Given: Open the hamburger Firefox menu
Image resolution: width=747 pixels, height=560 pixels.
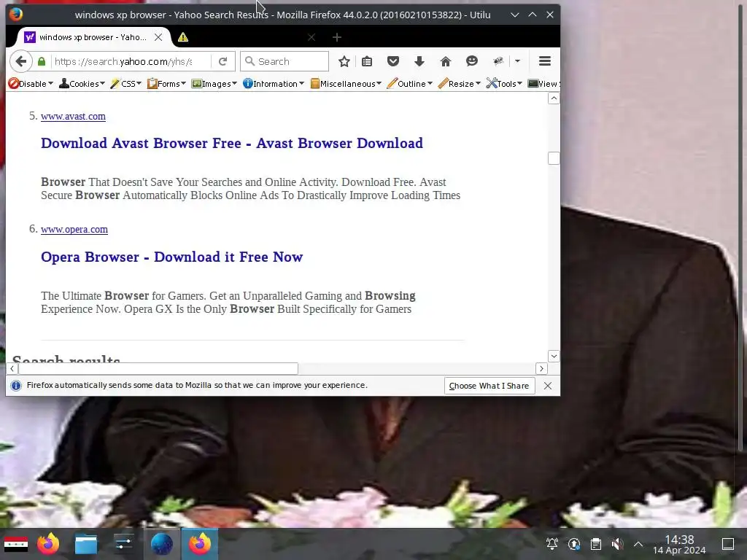Looking at the screenshot, I should pyautogui.click(x=544, y=61).
